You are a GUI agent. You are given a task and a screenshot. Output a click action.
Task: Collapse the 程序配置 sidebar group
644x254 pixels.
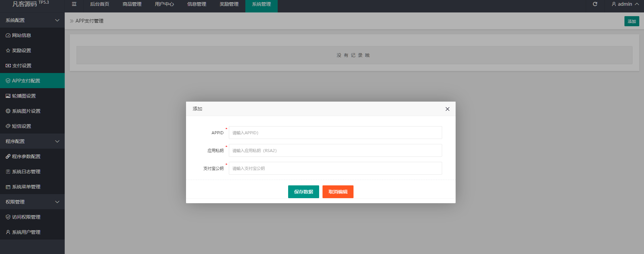[x=32, y=141]
